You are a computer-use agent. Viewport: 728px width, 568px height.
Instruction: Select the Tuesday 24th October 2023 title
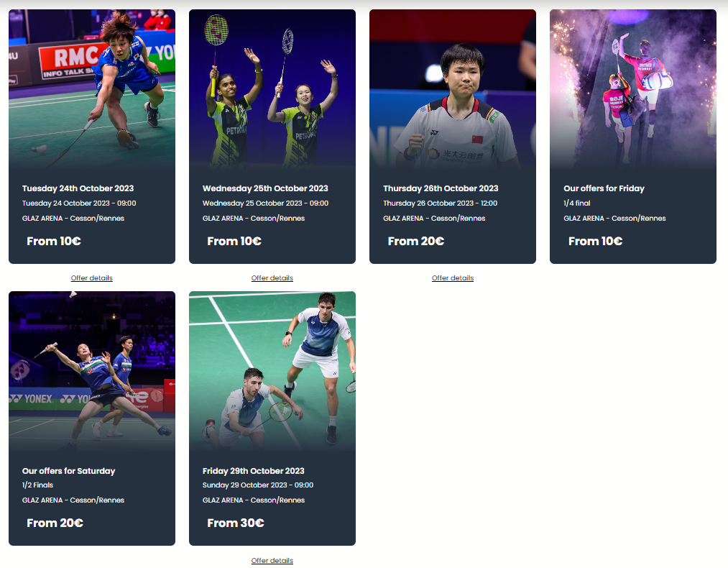point(78,188)
